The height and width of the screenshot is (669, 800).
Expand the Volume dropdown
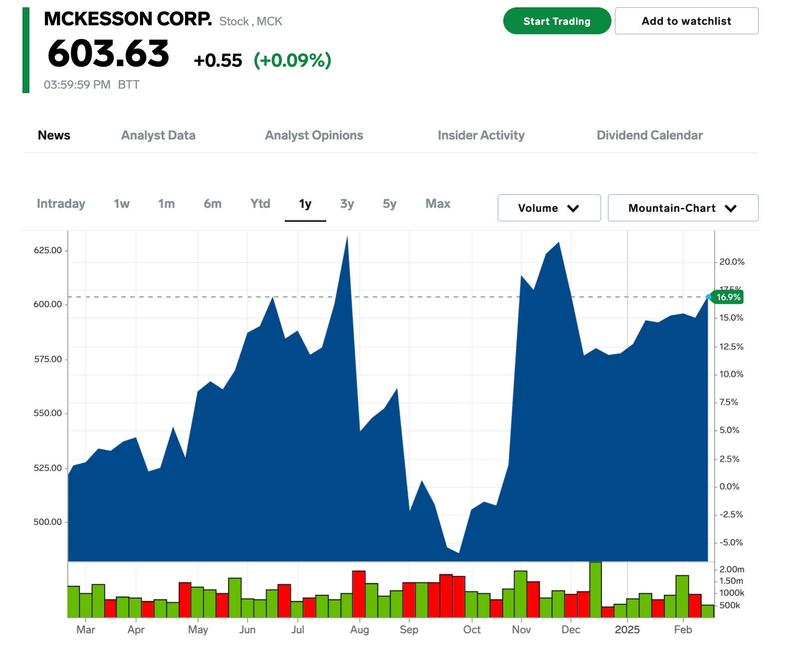click(x=549, y=208)
